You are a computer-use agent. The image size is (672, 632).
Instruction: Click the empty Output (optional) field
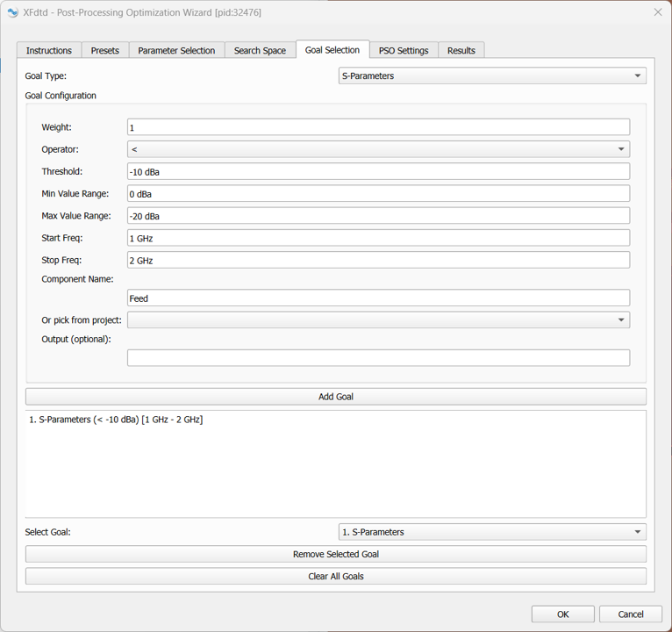pos(378,358)
